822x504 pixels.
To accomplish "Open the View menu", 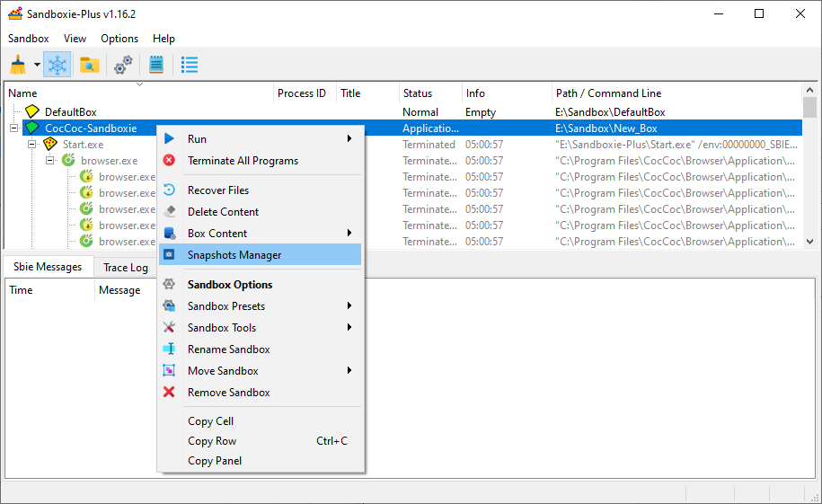I will [75, 39].
